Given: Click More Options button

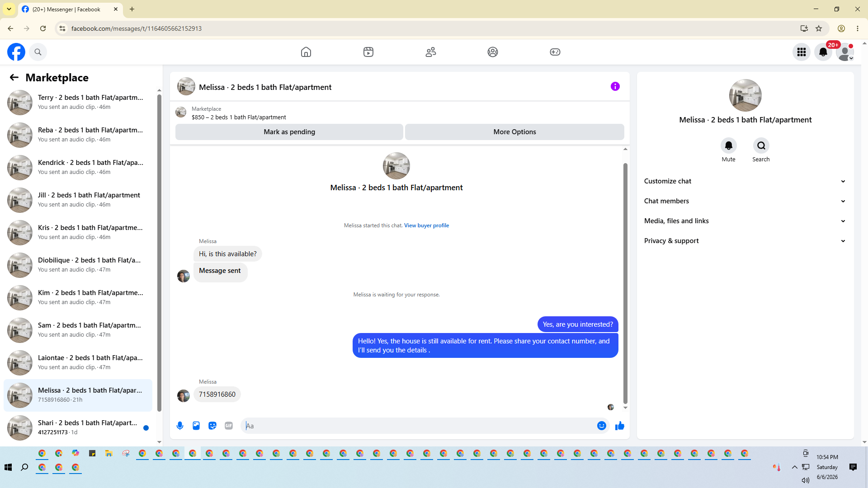Looking at the screenshot, I should click(514, 132).
